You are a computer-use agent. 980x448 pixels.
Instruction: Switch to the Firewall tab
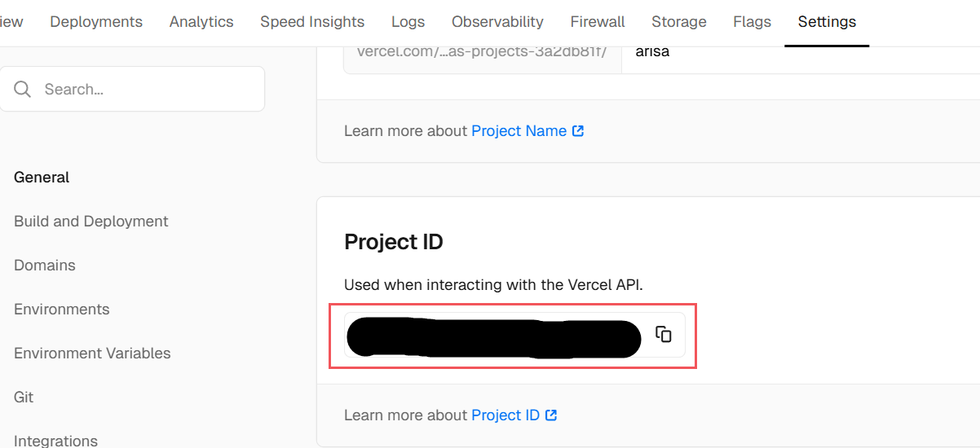[x=598, y=22]
